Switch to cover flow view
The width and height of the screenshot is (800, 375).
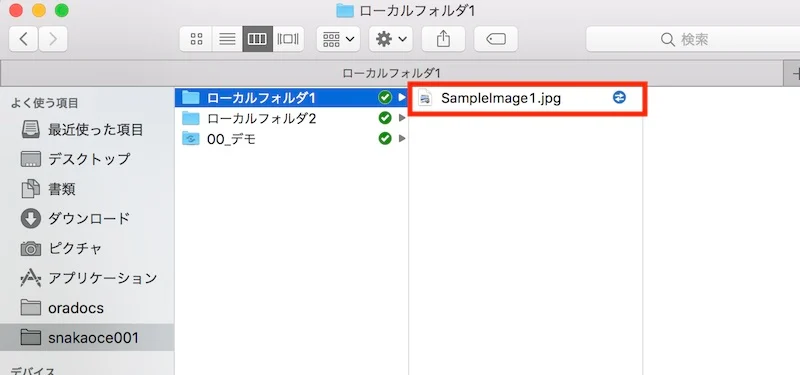tap(288, 39)
